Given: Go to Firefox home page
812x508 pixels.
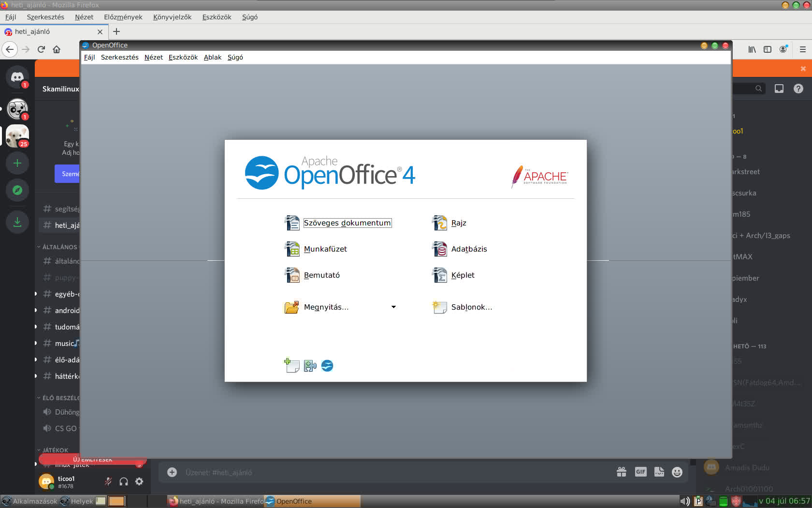Looking at the screenshot, I should [x=57, y=49].
